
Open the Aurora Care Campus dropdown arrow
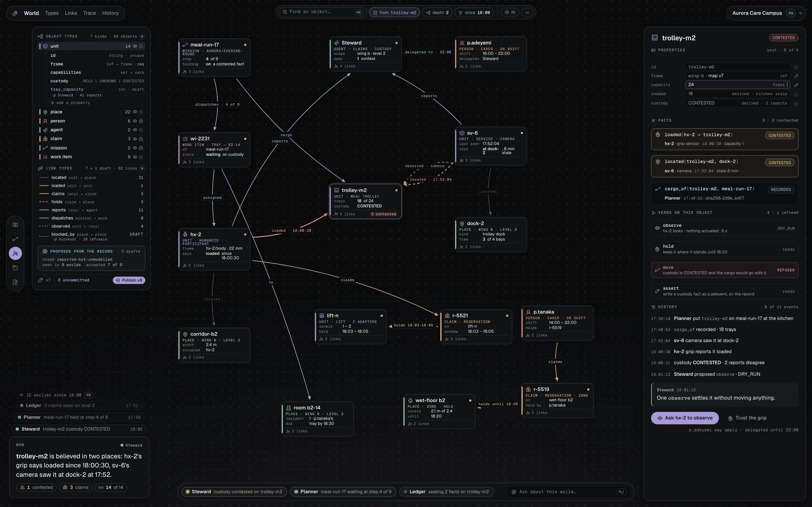(x=801, y=14)
